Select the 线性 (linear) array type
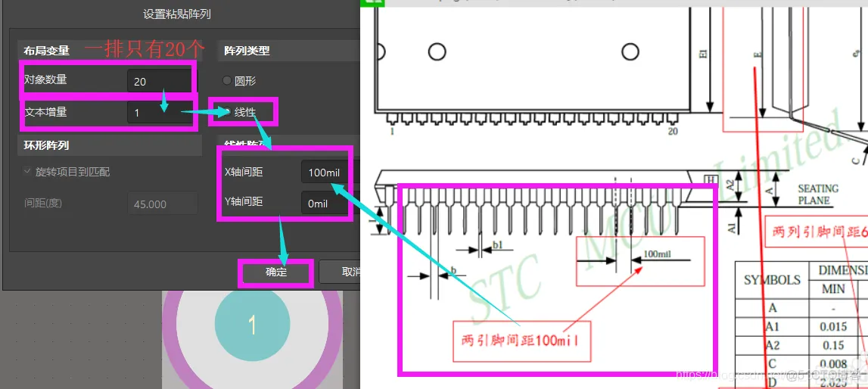This screenshot has width=868, height=389. (226, 112)
